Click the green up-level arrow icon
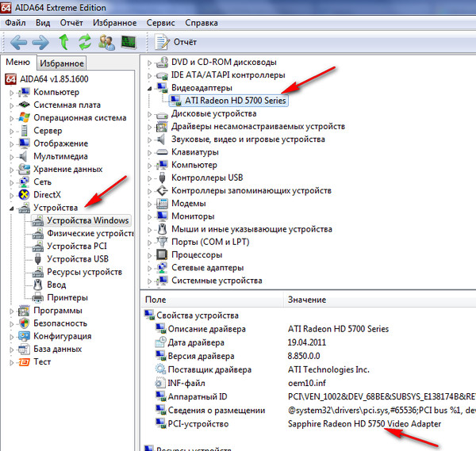Screen dimensions: 476x451 click(63, 42)
